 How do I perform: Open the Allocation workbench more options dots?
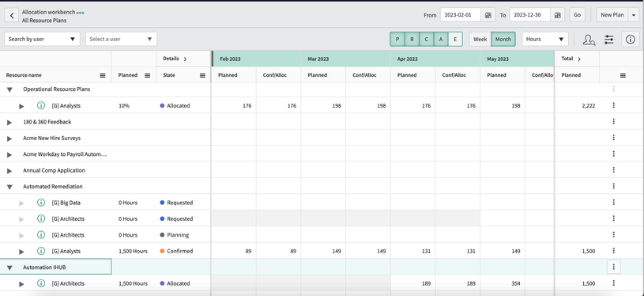click(x=80, y=13)
